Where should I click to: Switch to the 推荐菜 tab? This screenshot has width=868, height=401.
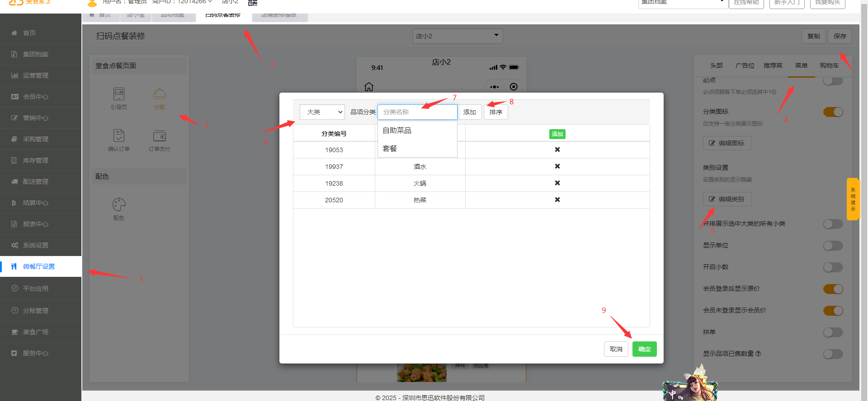click(773, 65)
